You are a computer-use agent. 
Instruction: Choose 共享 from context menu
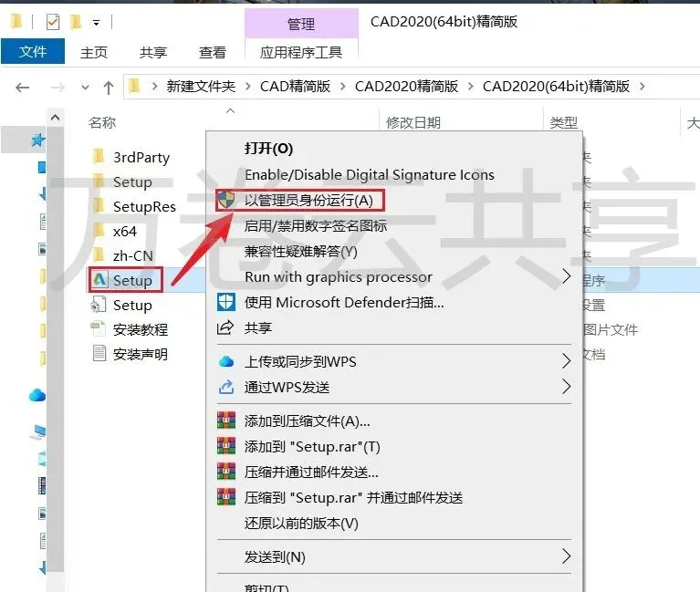pos(257,327)
